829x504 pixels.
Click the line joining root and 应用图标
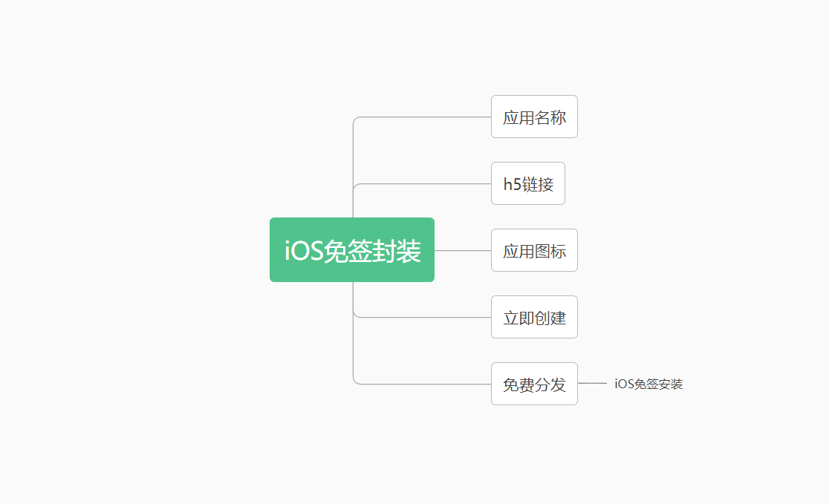(462, 250)
